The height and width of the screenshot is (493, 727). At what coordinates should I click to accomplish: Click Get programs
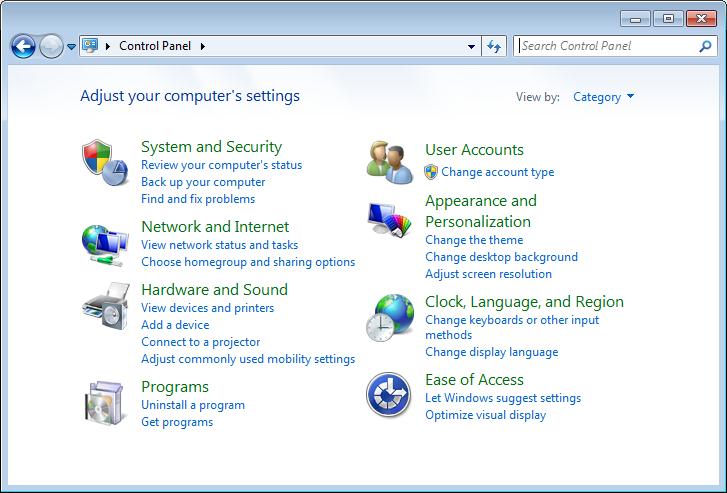177,422
